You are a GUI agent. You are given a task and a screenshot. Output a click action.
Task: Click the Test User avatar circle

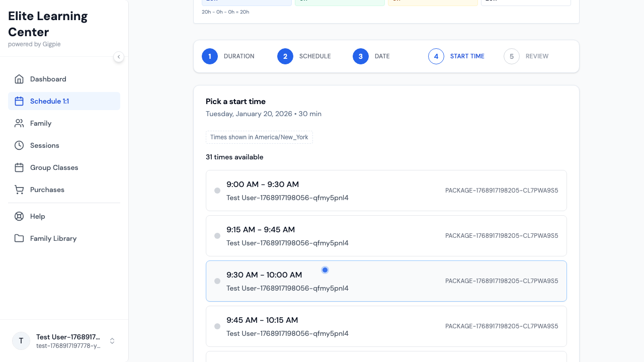tap(21, 341)
